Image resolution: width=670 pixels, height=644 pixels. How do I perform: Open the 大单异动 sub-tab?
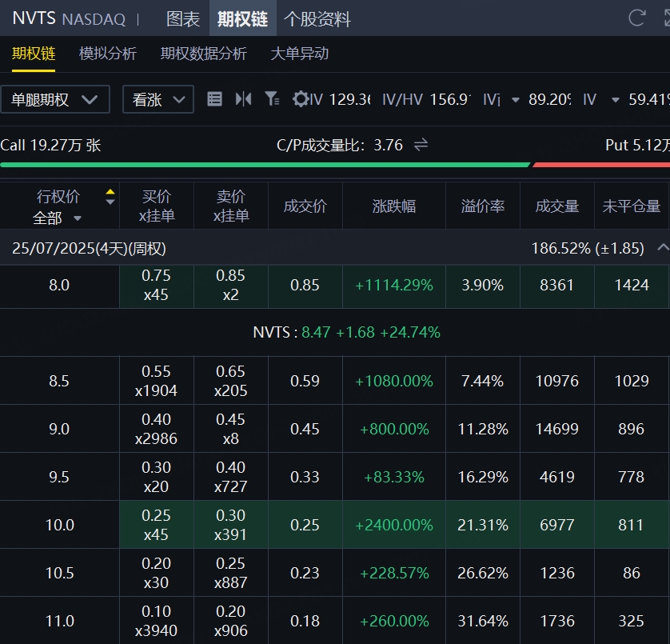300,54
